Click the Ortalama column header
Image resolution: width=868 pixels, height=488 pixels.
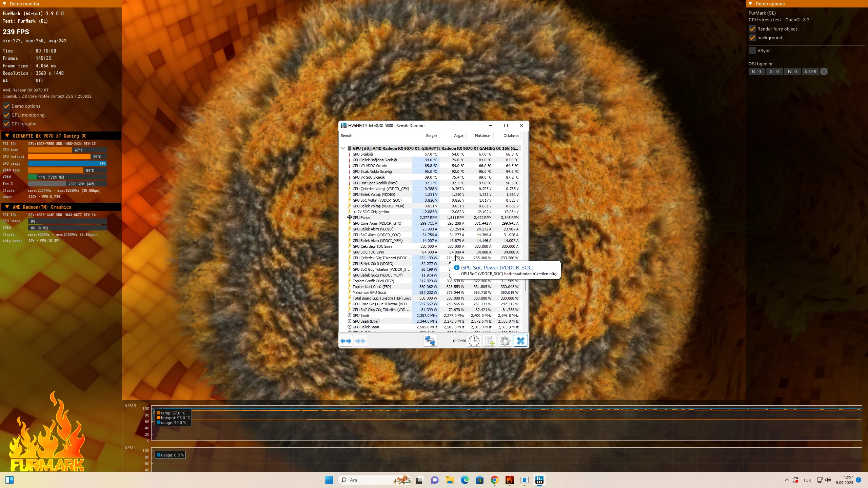click(x=511, y=136)
